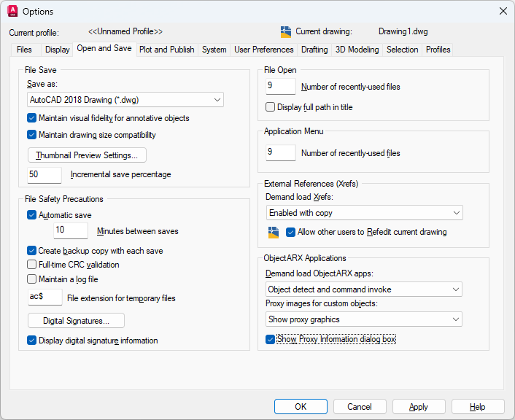The image size is (515, 420).
Task: Expand Demand load ObjectARX apps dropdown
Action: click(364, 289)
